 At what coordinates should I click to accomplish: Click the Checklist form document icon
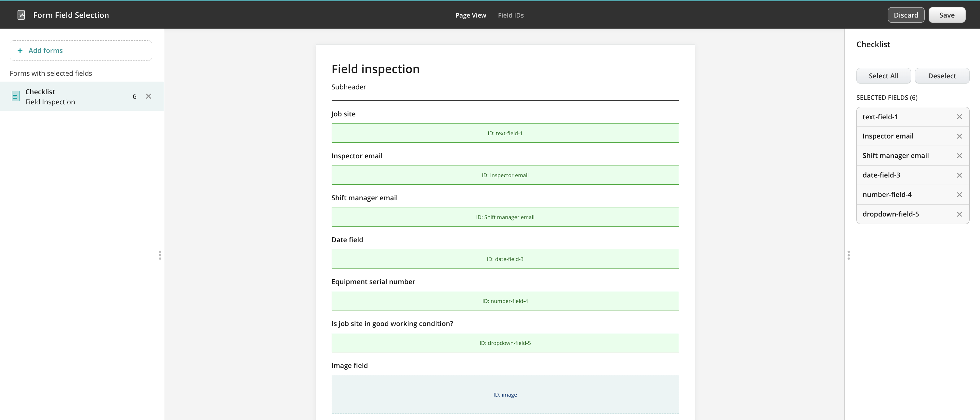[x=15, y=96]
